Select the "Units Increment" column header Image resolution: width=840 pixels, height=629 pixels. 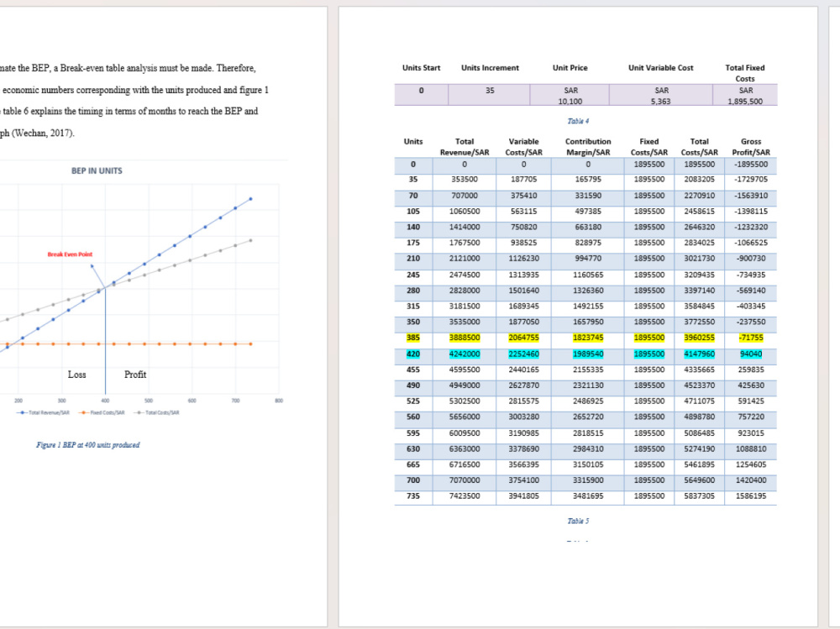click(x=490, y=68)
